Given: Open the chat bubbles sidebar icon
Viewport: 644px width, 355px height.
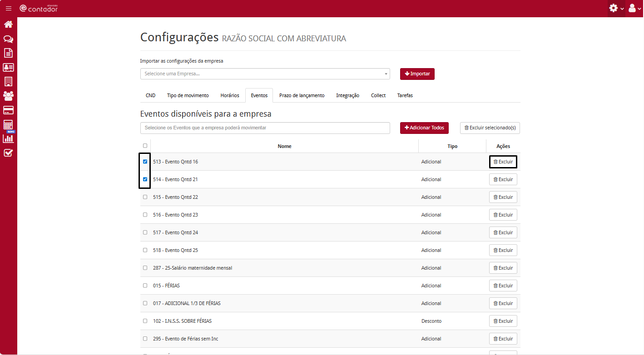Looking at the screenshot, I should tap(8, 39).
